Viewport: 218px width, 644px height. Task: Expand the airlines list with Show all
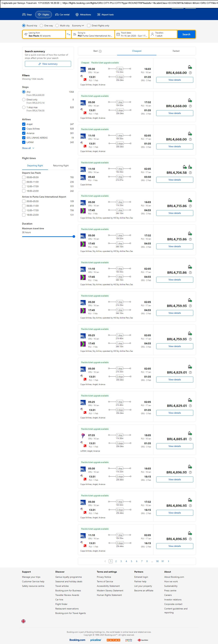(28, 148)
